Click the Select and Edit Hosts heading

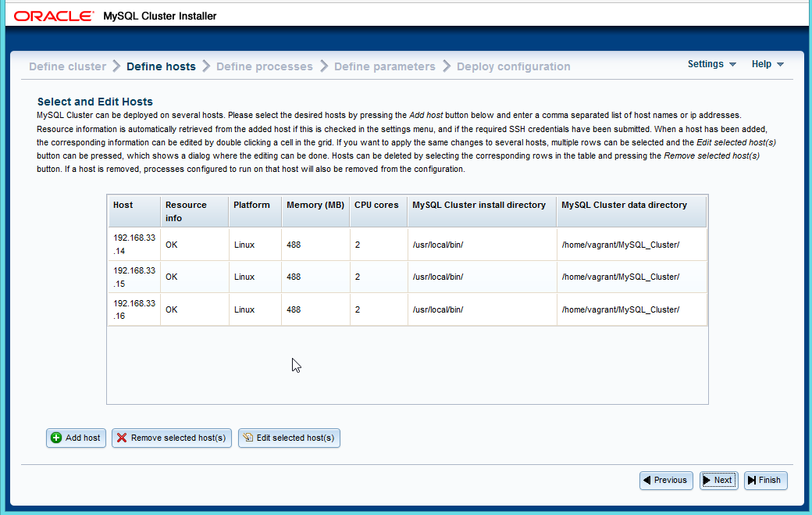95,102
